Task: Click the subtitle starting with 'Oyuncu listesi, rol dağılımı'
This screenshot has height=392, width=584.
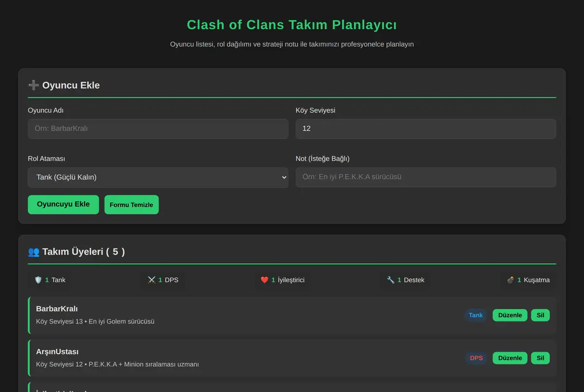Action: (x=292, y=44)
